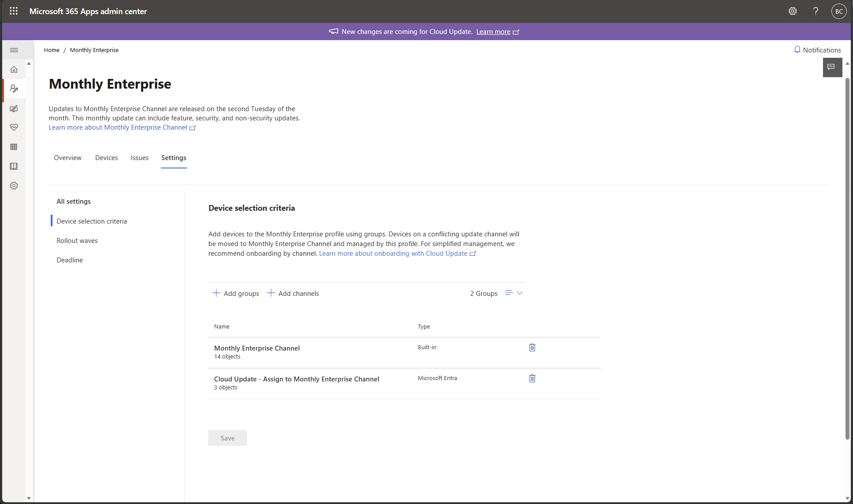
Task: Switch to the Overview tab
Action: point(67,158)
